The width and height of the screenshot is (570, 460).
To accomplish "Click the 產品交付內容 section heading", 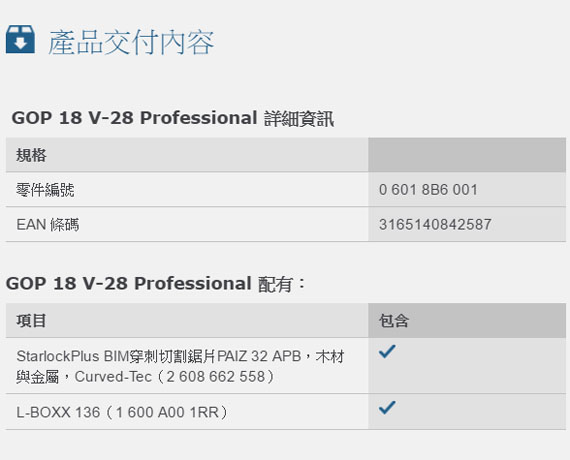I will (131, 42).
